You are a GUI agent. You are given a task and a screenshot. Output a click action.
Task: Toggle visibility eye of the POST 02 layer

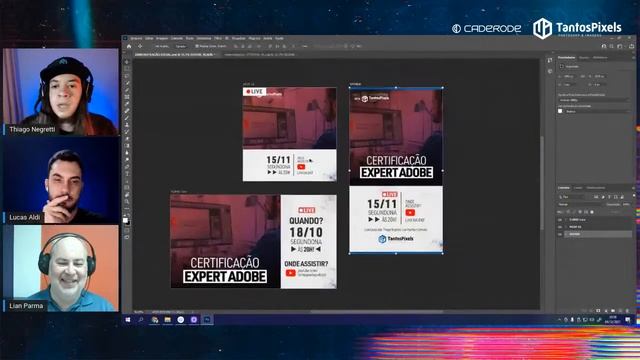[x=560, y=227]
